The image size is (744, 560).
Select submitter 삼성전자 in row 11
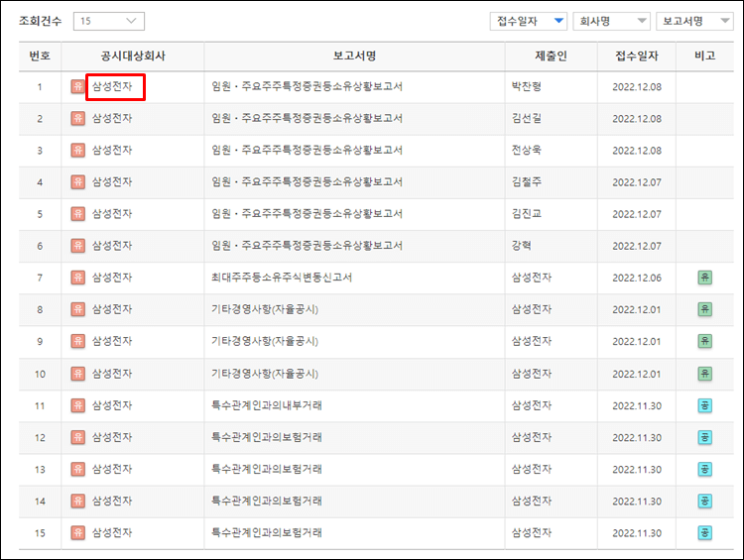[x=532, y=405]
